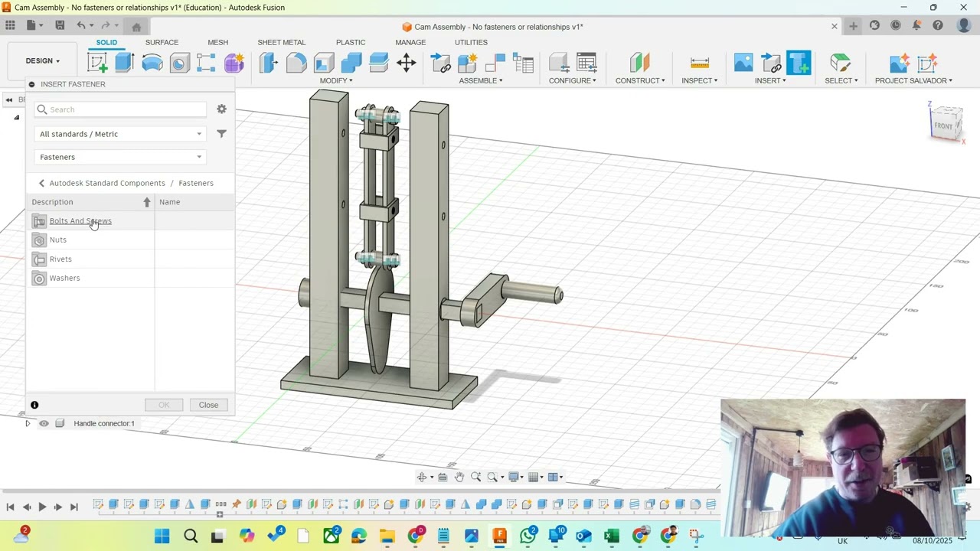Select the Pan hand tool in navigation bar
This screenshot has height=551, width=980.
pos(459,477)
